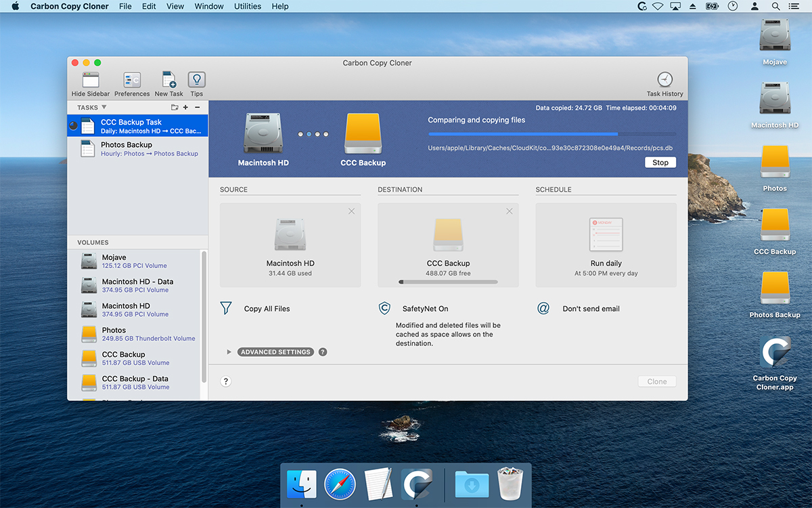Open the Don't send email option

(591, 309)
